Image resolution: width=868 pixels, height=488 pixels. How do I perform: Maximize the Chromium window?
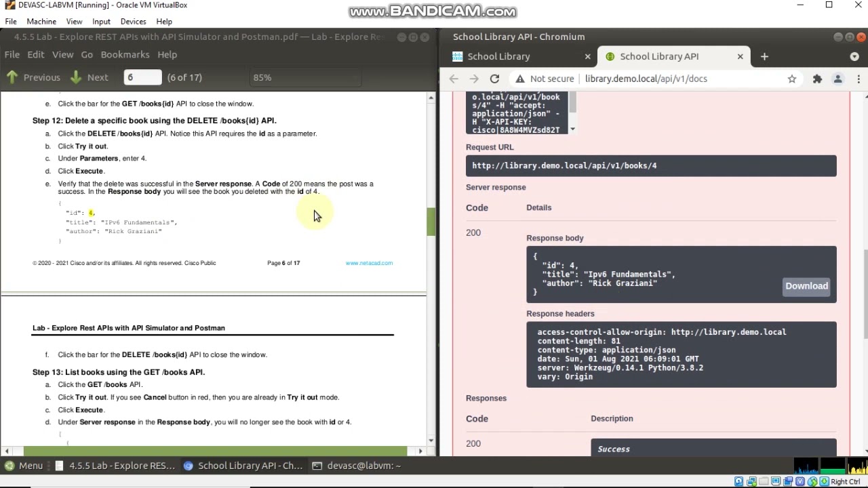[x=850, y=37]
